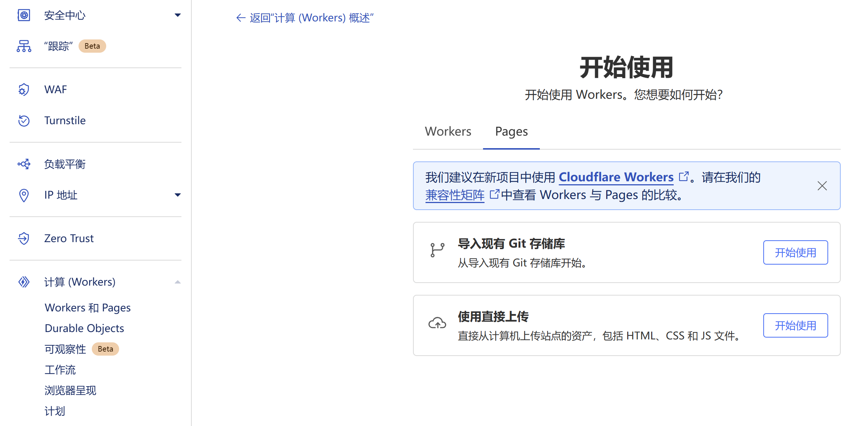
Task: Open the 兼容性矩阵 link
Action: tap(455, 195)
